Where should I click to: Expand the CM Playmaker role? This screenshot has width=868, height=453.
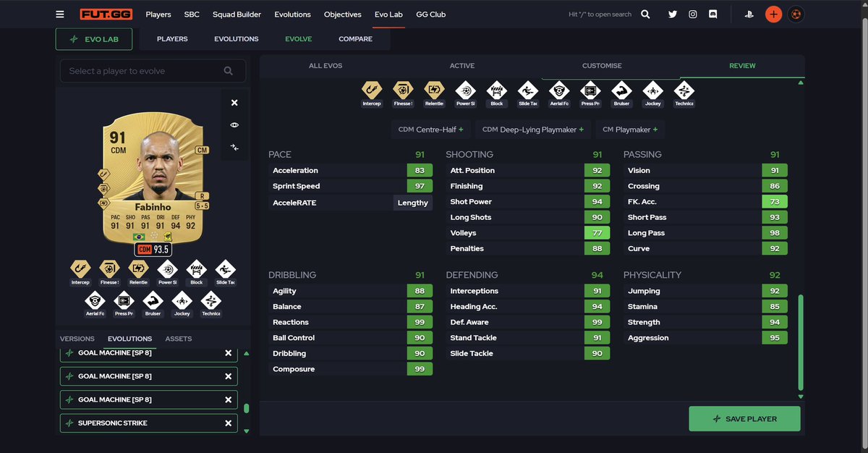click(x=630, y=130)
